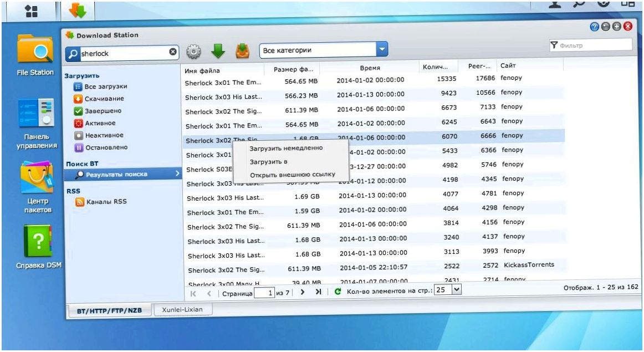Select row dated 2014-01-13 with 9423 count
The image size is (644, 352).
(372, 95)
